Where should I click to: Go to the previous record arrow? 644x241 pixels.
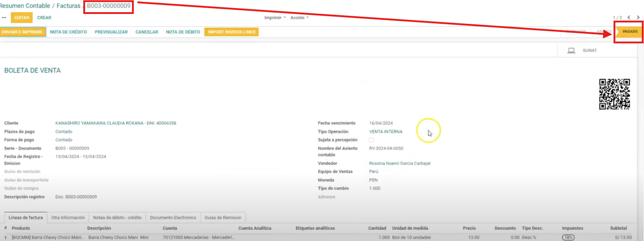coord(629,18)
